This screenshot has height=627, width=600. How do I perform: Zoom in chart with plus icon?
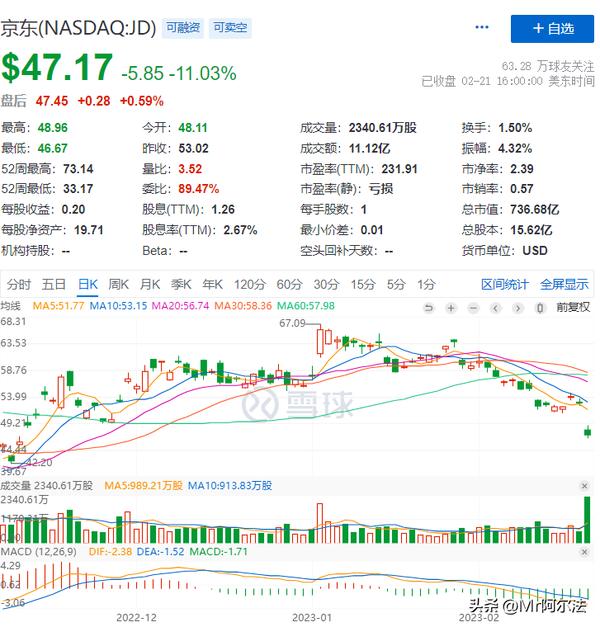451,308
